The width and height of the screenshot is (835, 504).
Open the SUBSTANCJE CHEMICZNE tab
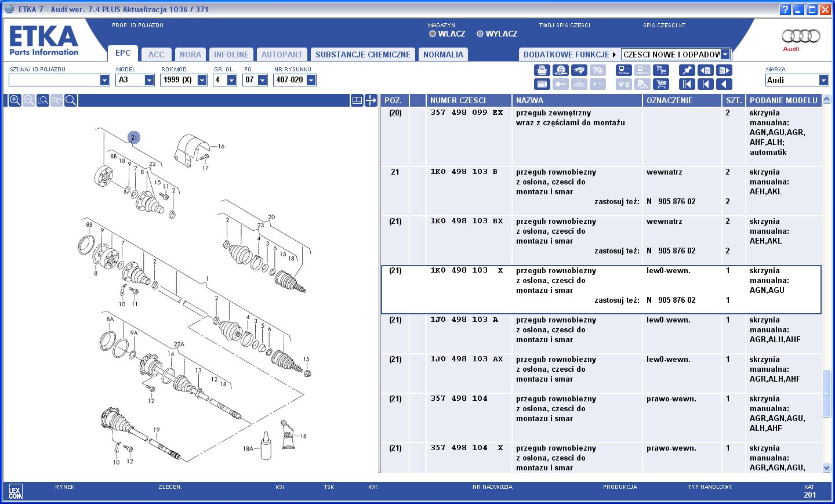tap(363, 55)
